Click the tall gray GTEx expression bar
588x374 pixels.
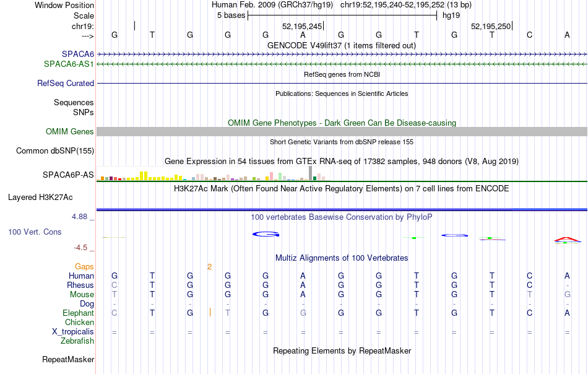(311, 173)
